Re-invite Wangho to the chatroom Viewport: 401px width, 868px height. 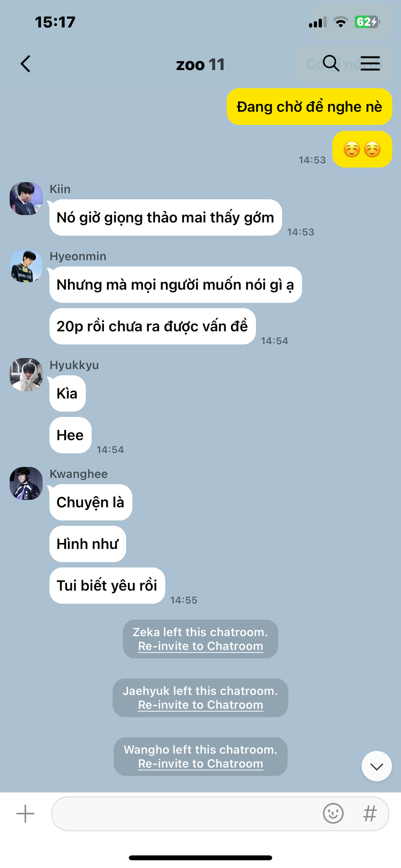[x=200, y=764]
